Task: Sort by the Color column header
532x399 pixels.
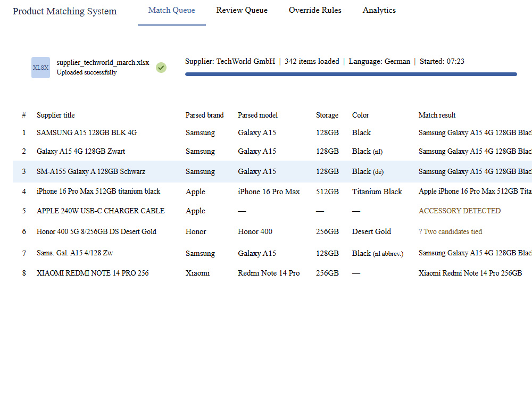Action: click(x=360, y=115)
